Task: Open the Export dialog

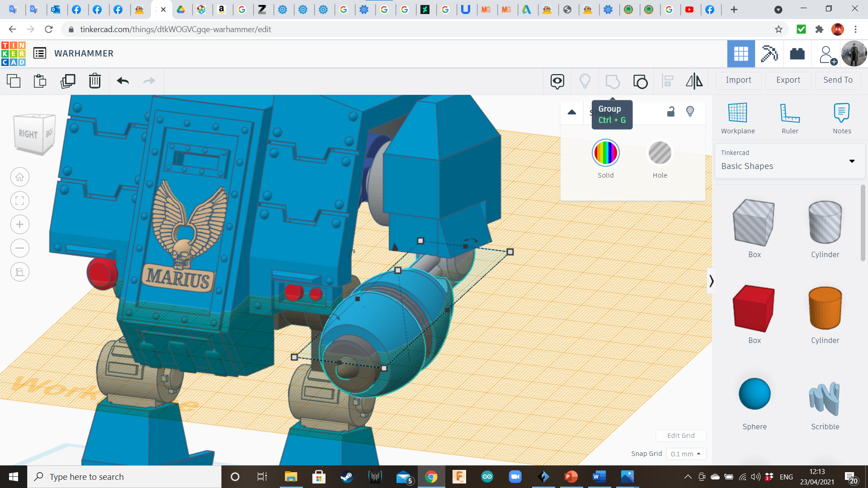Action: click(x=788, y=80)
